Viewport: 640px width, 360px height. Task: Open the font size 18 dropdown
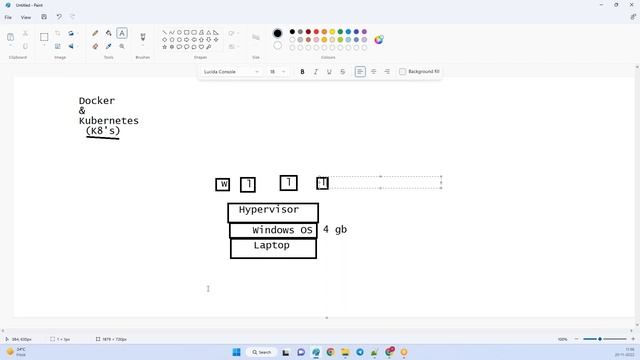click(277, 72)
